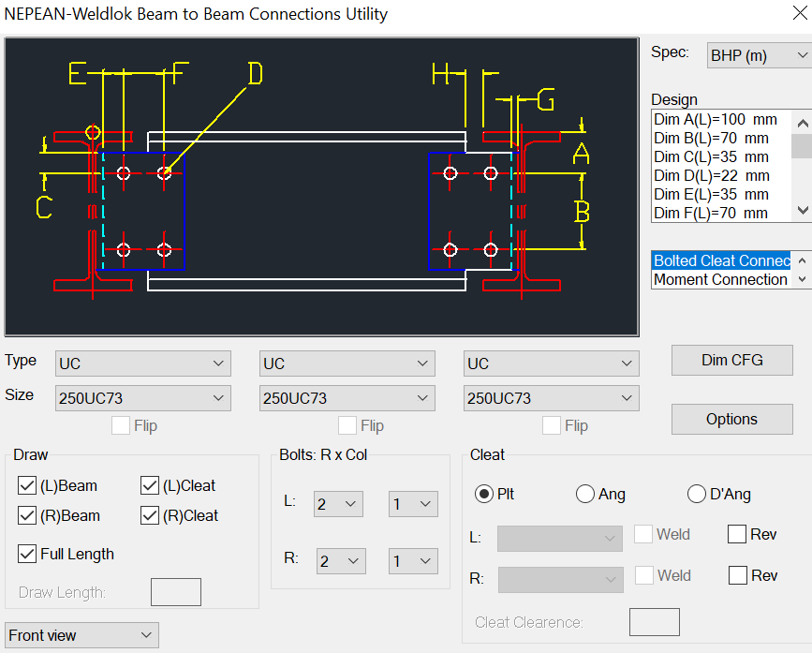
Task: Toggle Flip under middle size
Action: click(x=347, y=425)
